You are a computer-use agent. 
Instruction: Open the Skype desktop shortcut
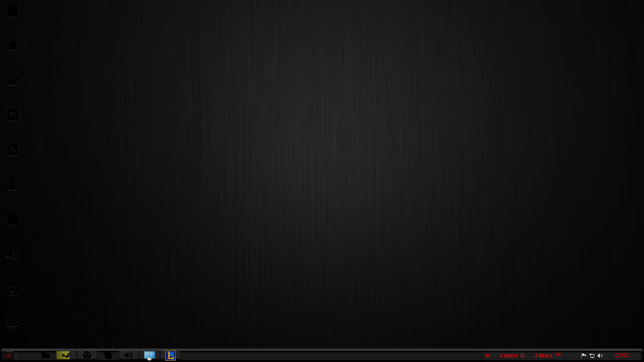pos(13,220)
